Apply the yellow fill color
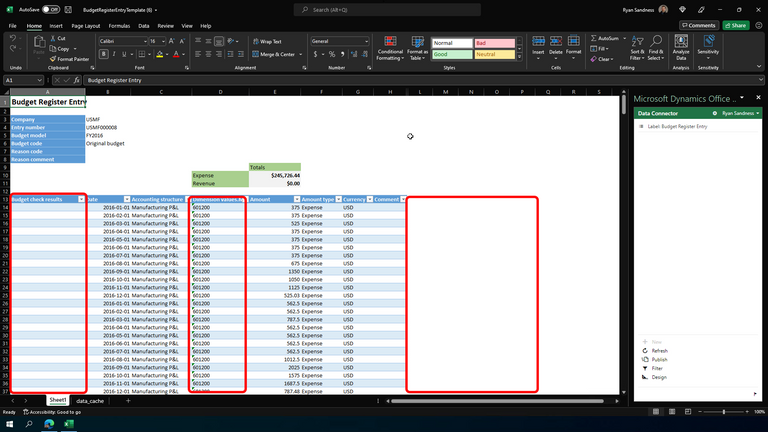 pos(159,54)
